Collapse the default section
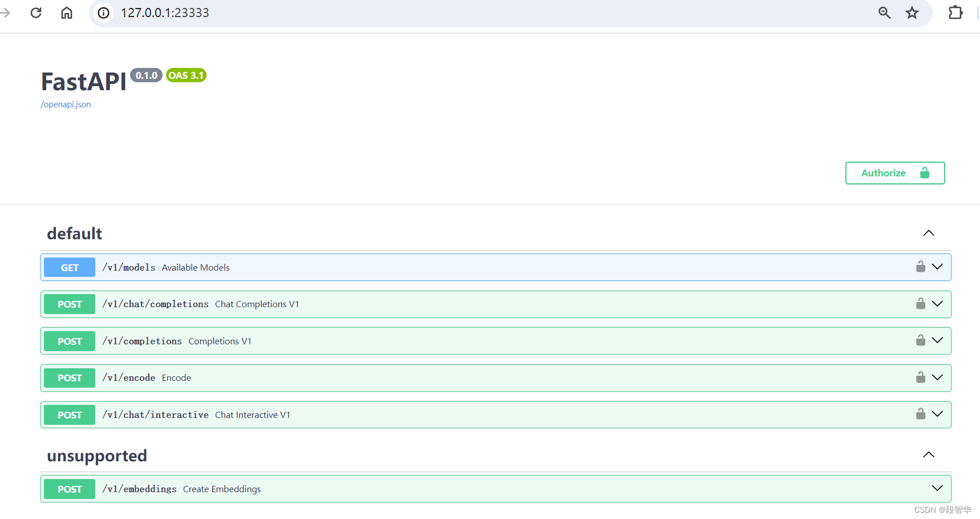Image resolution: width=980 pixels, height=519 pixels. [x=929, y=233]
